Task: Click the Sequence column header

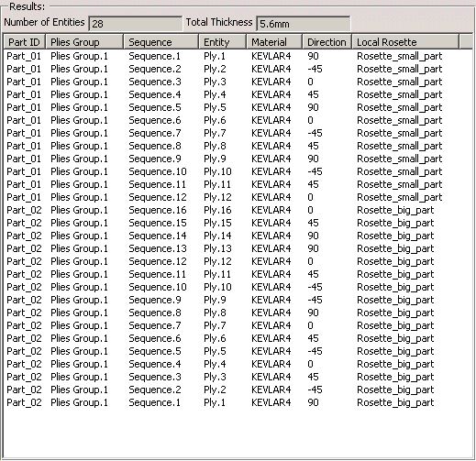Action: click(x=161, y=42)
